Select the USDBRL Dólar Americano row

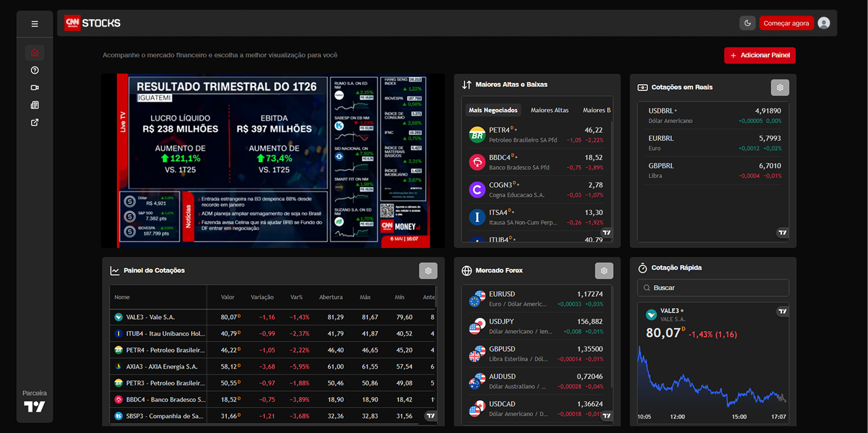[715, 116]
